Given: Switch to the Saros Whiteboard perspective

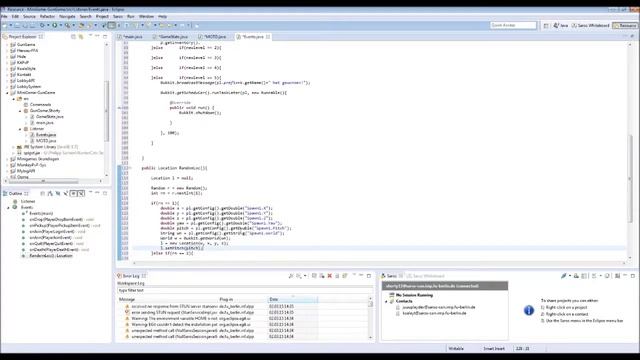Looking at the screenshot, I should [x=590, y=25].
